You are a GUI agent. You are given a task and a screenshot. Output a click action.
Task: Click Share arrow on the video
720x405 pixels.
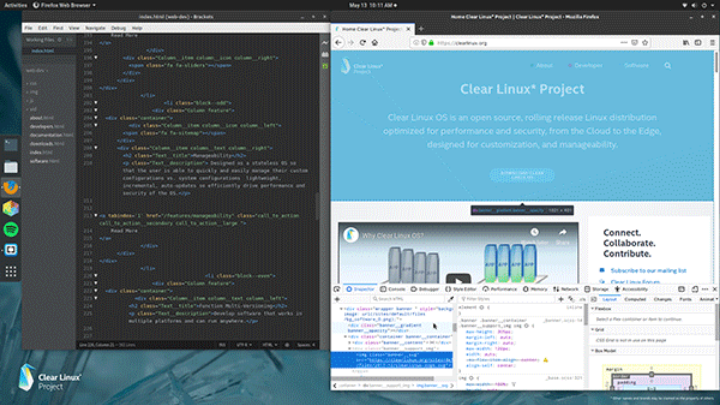(562, 232)
